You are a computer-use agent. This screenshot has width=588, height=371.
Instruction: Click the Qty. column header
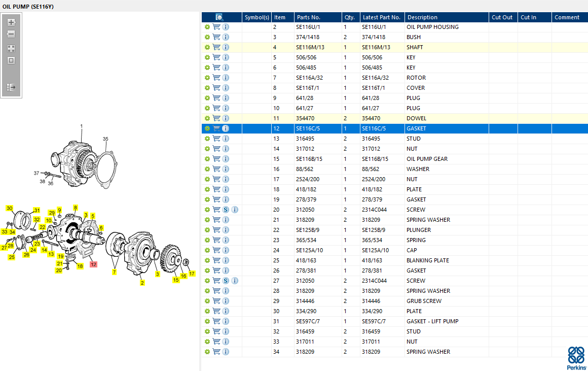click(x=351, y=17)
